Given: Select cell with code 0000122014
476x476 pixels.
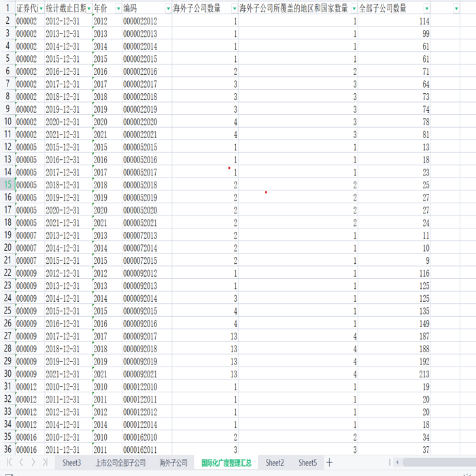Looking at the screenshot, I should 147,424.
